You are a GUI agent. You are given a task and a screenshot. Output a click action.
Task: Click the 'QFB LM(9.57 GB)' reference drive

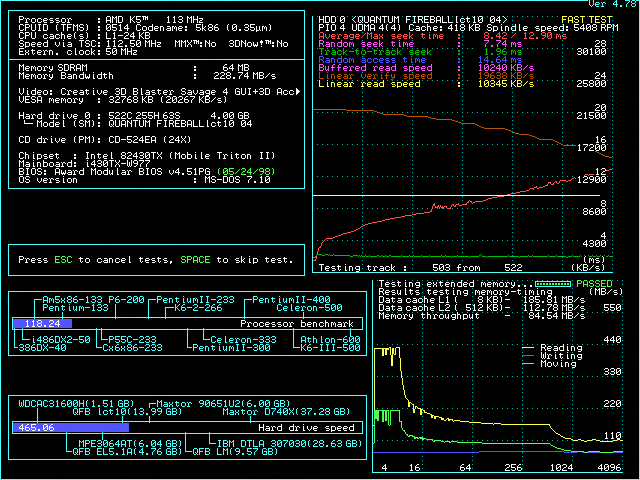pos(235,452)
